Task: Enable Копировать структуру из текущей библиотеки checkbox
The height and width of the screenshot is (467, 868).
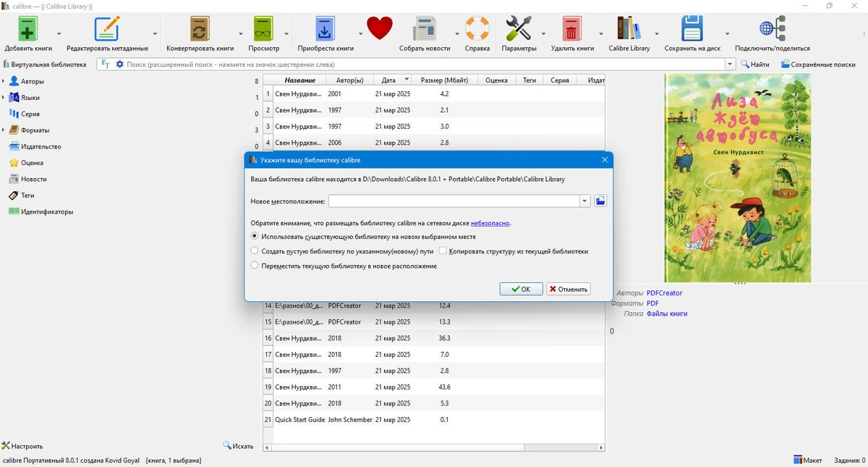Action: pyautogui.click(x=443, y=251)
